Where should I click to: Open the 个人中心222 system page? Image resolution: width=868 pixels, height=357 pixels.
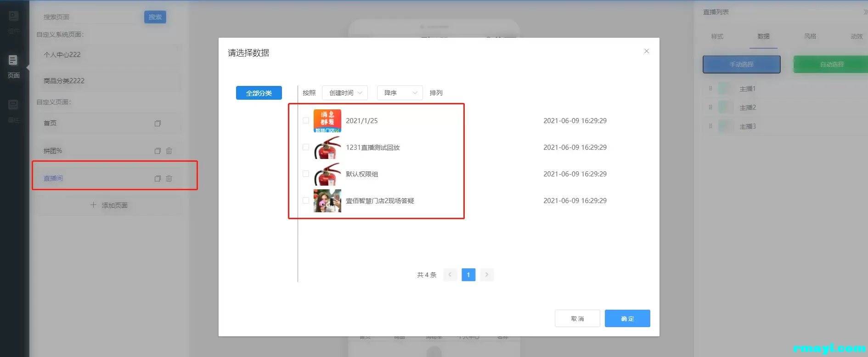pyautogui.click(x=109, y=55)
